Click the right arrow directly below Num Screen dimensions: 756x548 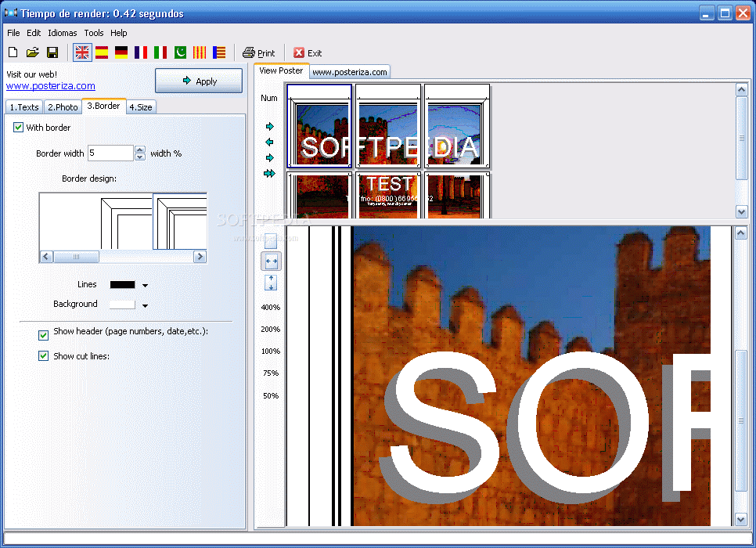click(x=269, y=126)
